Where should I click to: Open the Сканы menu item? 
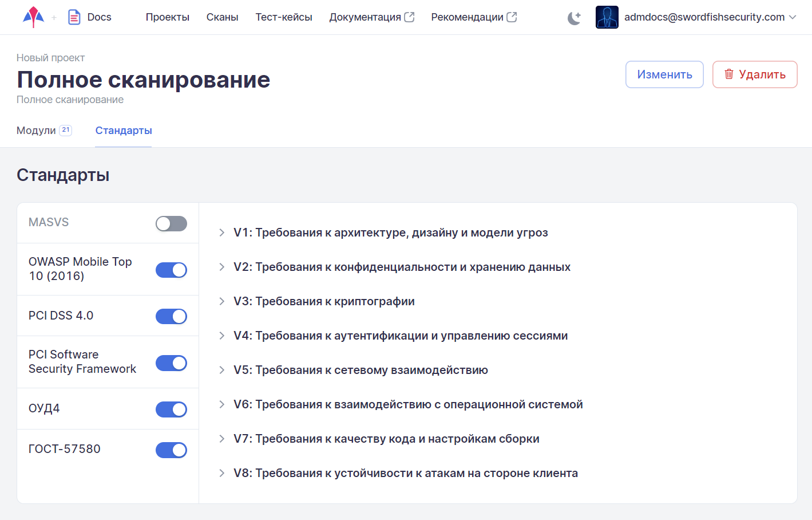[x=222, y=17]
